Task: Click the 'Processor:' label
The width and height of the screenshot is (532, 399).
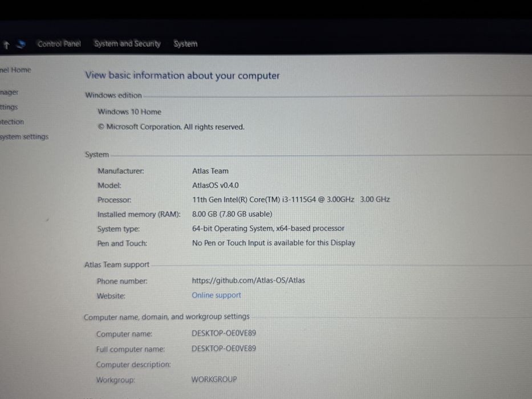Action: (x=115, y=200)
